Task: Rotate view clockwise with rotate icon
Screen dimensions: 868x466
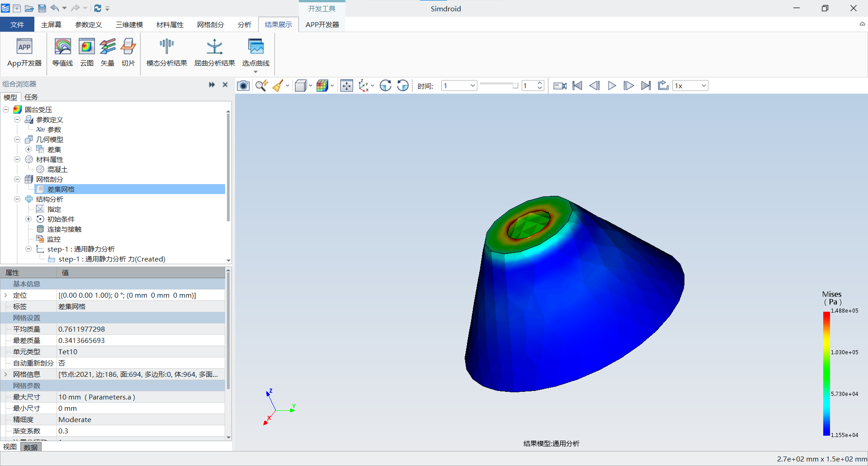Action: [x=386, y=86]
